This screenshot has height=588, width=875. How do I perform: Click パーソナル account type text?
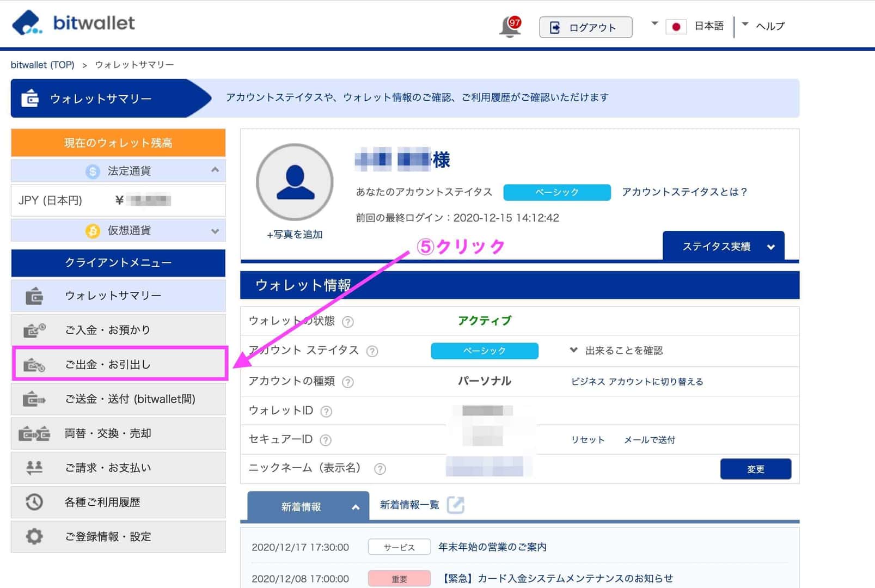[485, 381]
